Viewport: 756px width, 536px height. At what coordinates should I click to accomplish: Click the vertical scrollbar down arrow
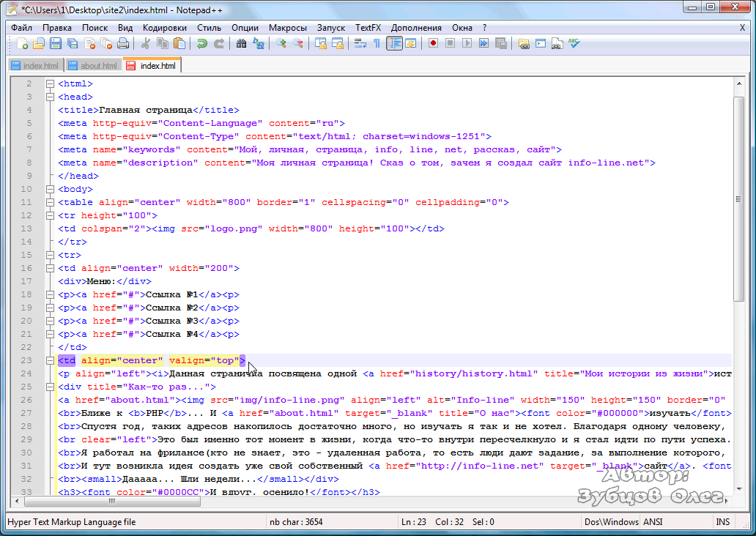tap(739, 489)
